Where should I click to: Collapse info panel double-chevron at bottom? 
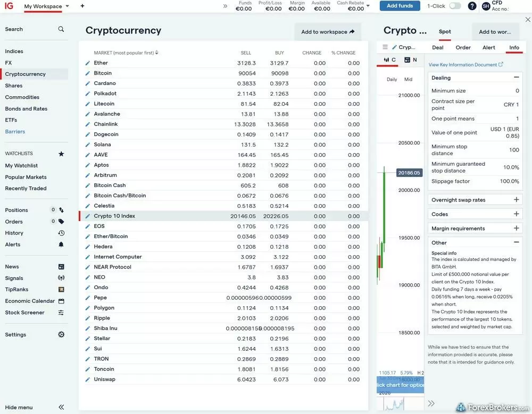(431, 403)
